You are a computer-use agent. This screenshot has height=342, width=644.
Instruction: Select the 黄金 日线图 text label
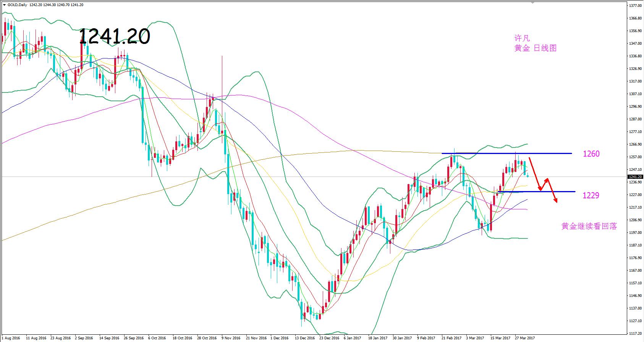pos(535,48)
